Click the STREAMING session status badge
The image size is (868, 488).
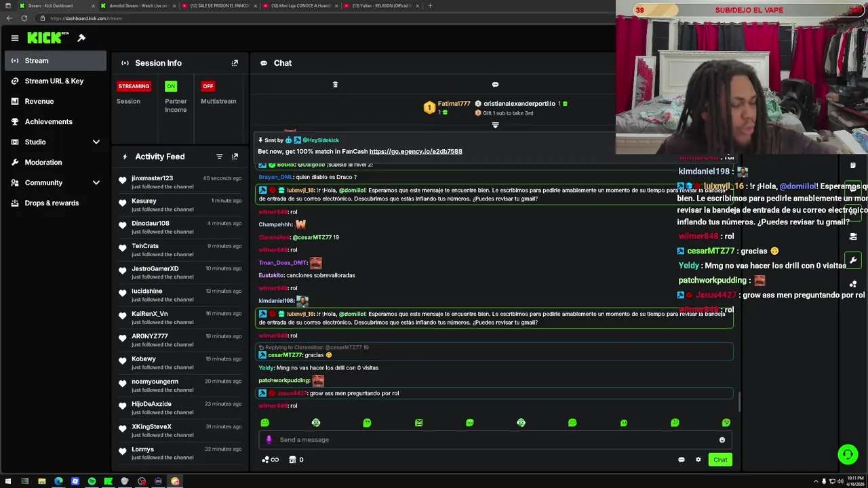134,86
